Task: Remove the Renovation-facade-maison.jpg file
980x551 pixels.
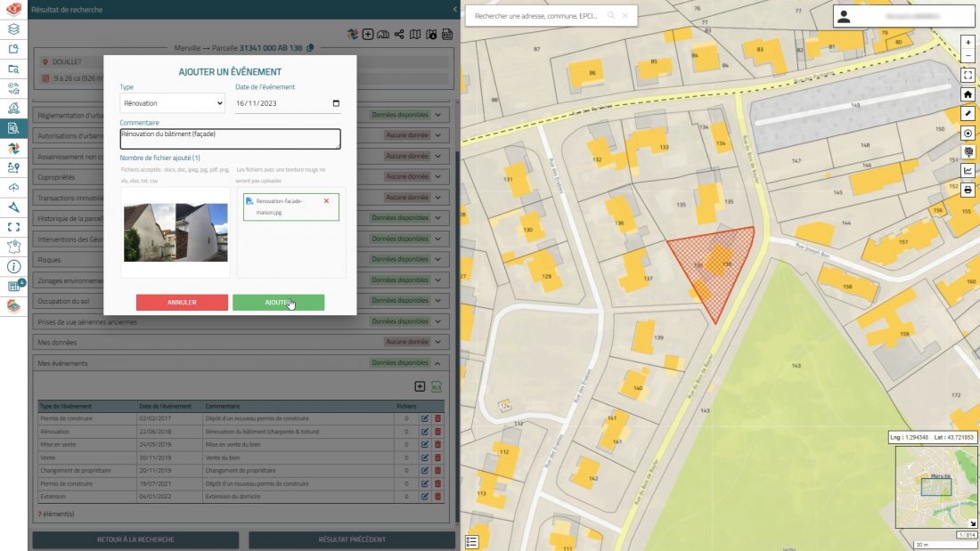Action: [x=326, y=201]
